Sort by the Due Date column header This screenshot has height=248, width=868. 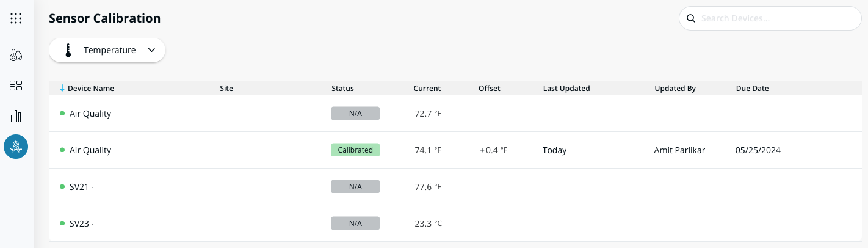tap(752, 89)
